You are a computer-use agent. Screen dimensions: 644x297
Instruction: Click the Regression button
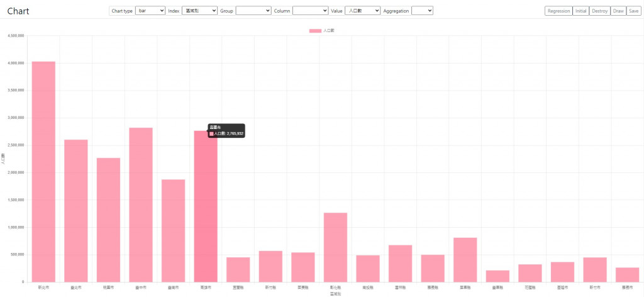[558, 11]
